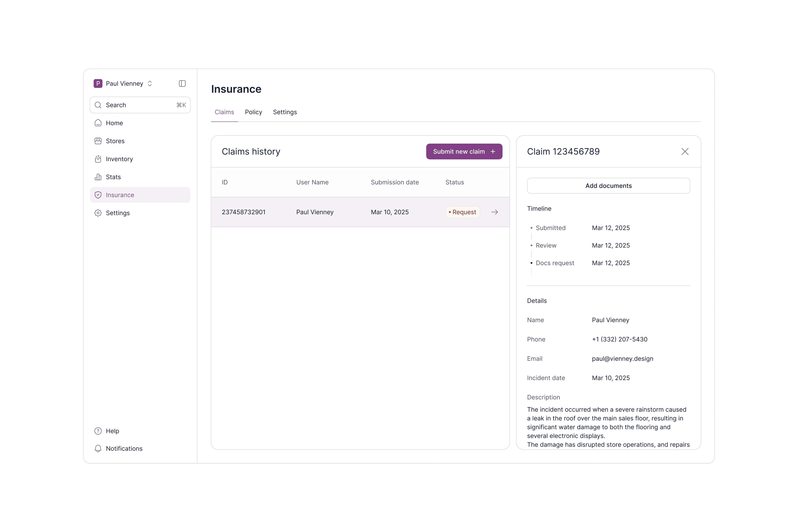The image size is (798, 532).
Task: Select the Inventory box icon
Action: coord(98,159)
